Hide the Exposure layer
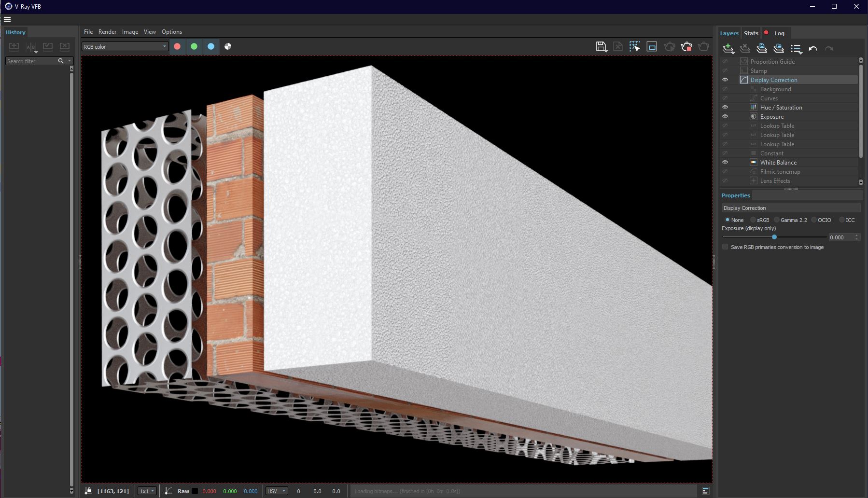The image size is (868, 498). pyautogui.click(x=725, y=117)
